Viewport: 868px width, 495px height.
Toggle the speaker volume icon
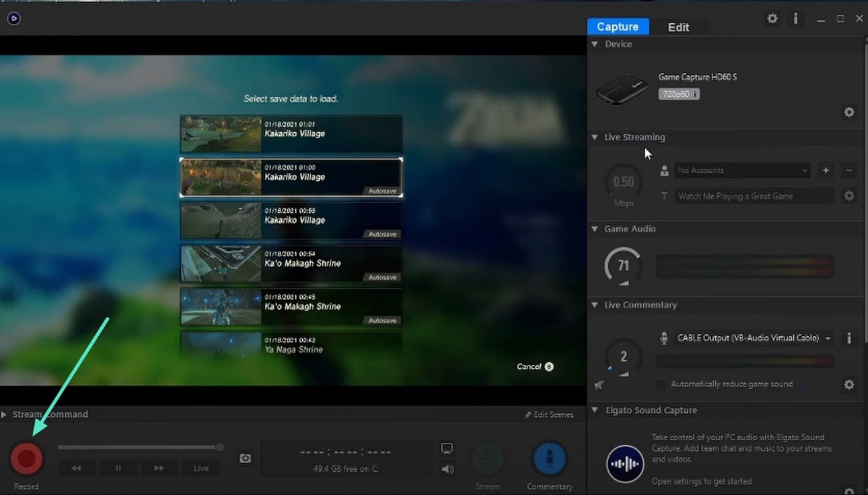click(447, 469)
